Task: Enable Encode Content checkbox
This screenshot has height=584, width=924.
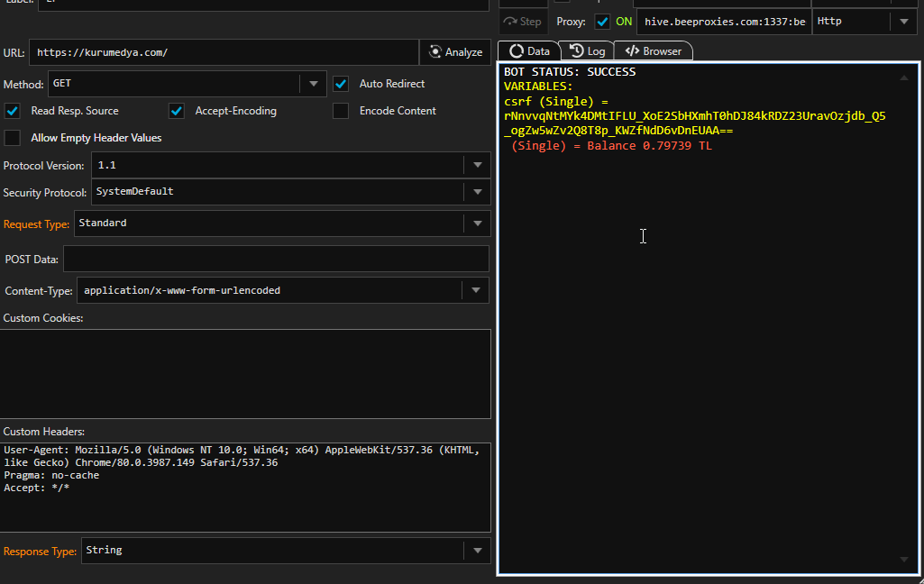Action: pos(341,111)
